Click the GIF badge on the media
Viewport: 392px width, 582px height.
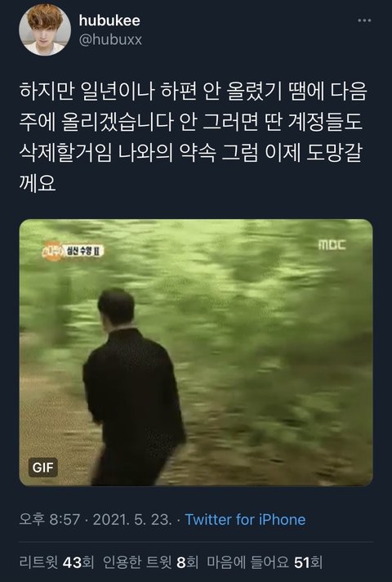click(43, 468)
